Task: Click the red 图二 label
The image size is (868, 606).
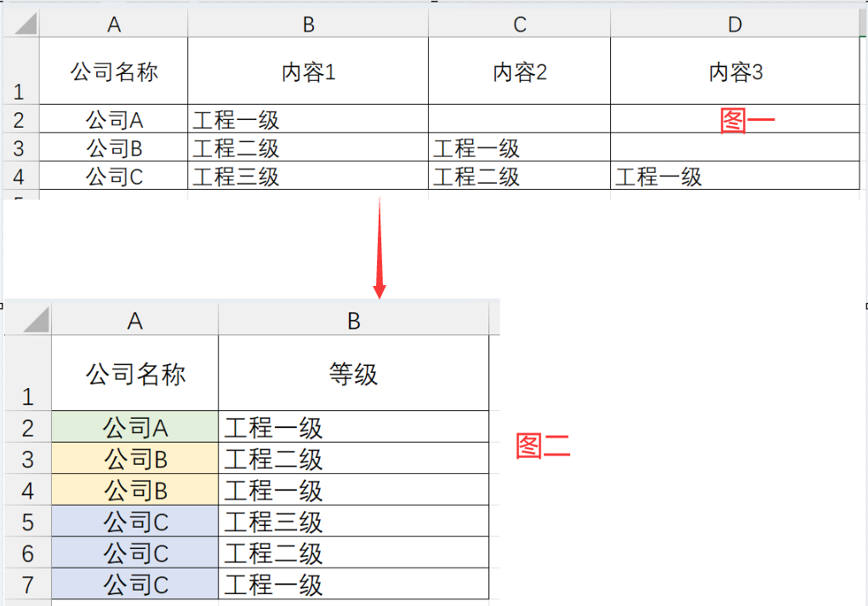Action: pos(542,446)
